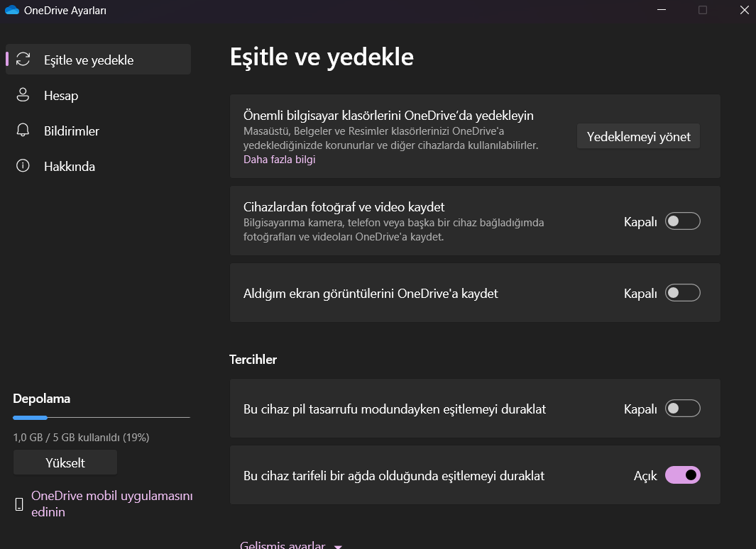Click the info icon beside Hakkında
This screenshot has height=549, width=756.
click(x=23, y=166)
